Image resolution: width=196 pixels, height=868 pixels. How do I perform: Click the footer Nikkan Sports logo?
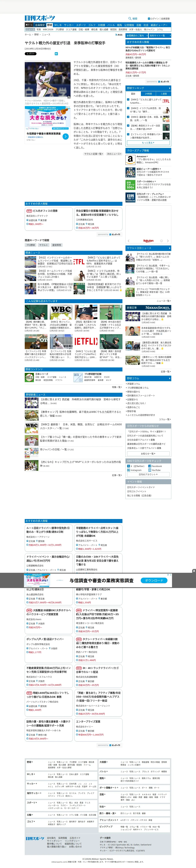coord(35,838)
